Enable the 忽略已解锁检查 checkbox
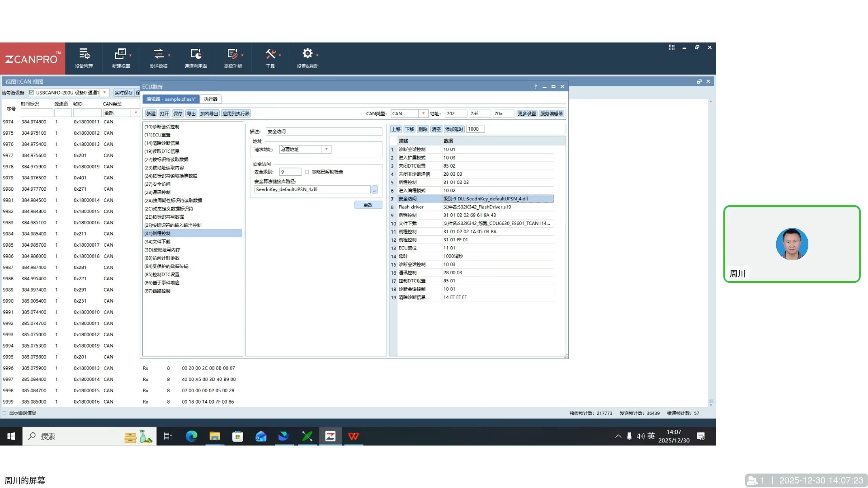Screen dimensions: 868x488 (x=307, y=172)
